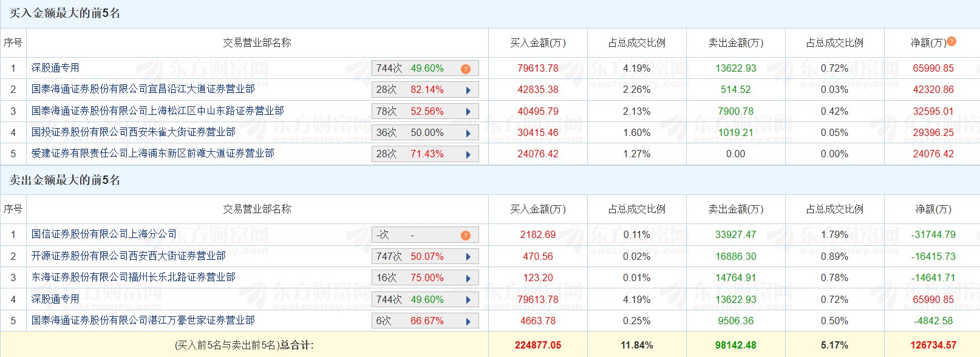Open 国投证券西安朱雀大街证券营业部 link
Viewport: 980px width, 357px height.
[134, 132]
